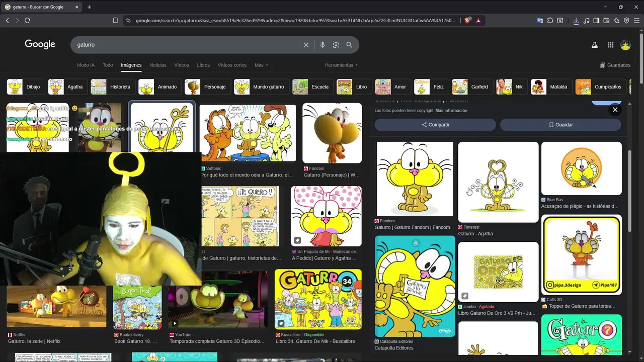644x362 pixels.
Task: Open Search Labs flask icon
Action: (594, 45)
